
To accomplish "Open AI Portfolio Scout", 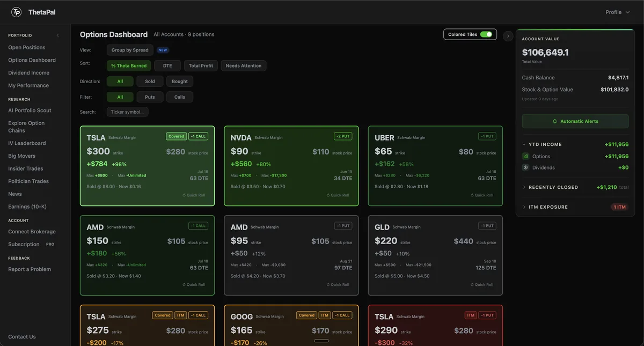I will [30, 111].
